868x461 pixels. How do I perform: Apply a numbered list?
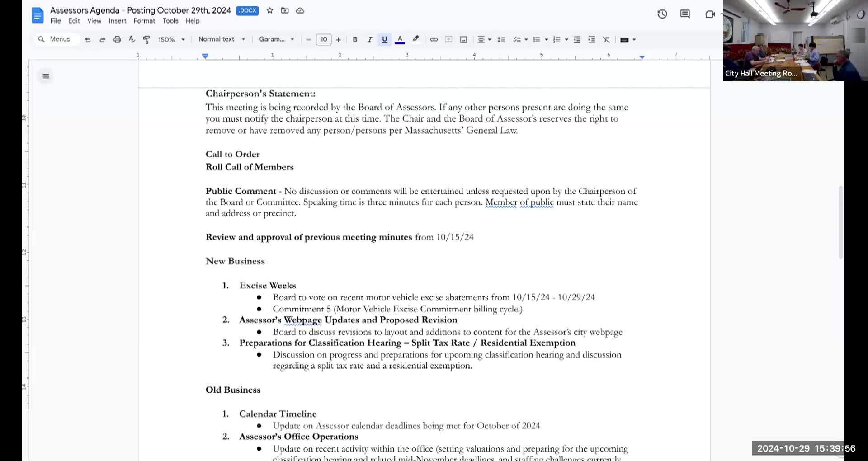click(557, 40)
